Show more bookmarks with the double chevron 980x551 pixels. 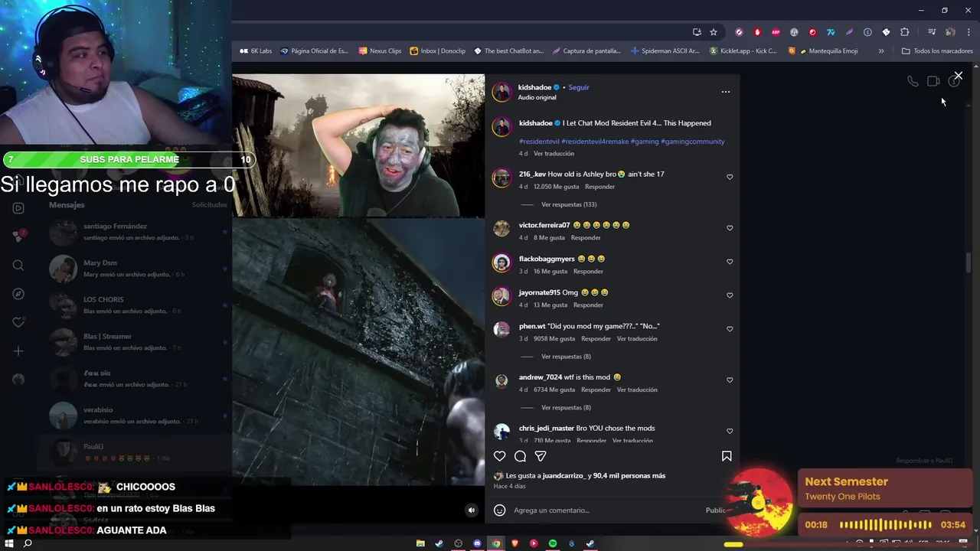pyautogui.click(x=881, y=51)
